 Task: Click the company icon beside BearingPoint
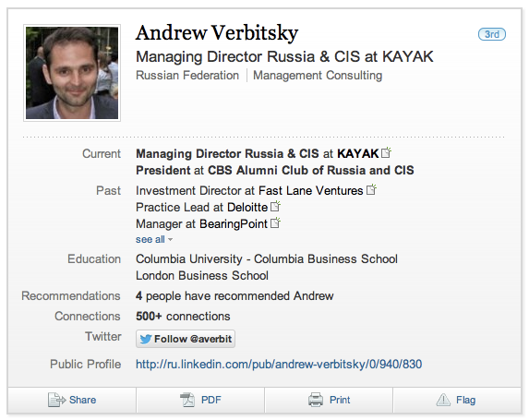pyautogui.click(x=276, y=222)
